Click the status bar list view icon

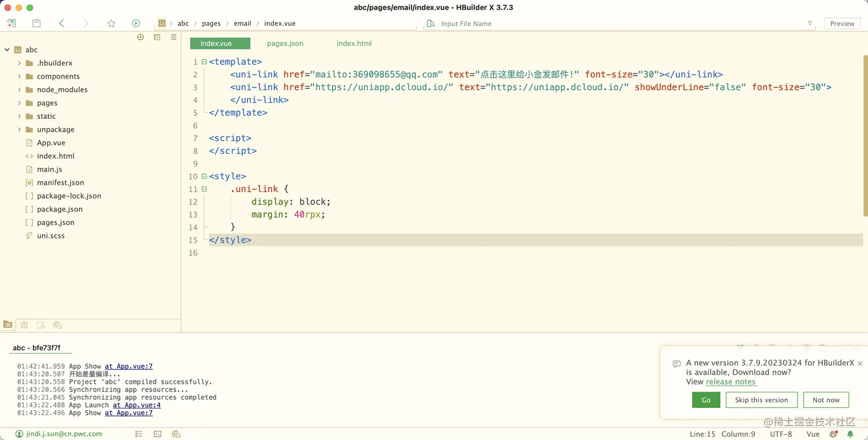click(139, 434)
